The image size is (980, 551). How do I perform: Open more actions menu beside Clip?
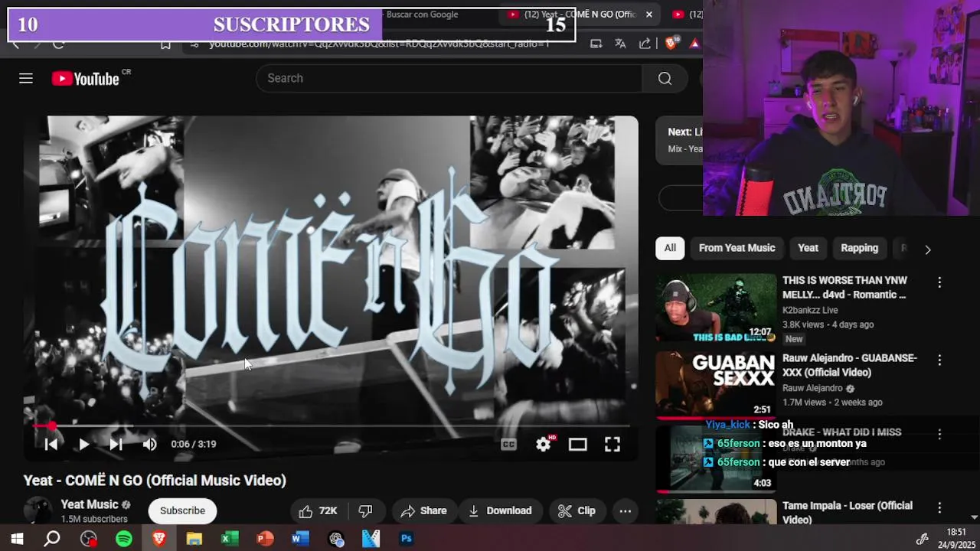[626, 510]
